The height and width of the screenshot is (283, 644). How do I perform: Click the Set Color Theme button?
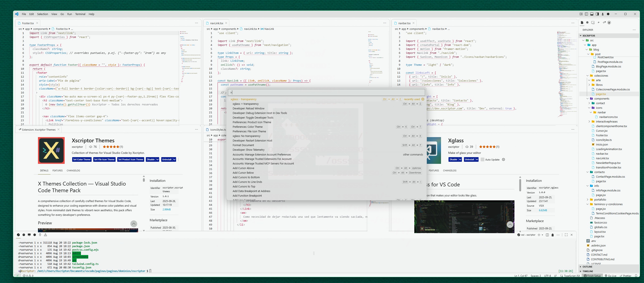pyautogui.click(x=82, y=159)
